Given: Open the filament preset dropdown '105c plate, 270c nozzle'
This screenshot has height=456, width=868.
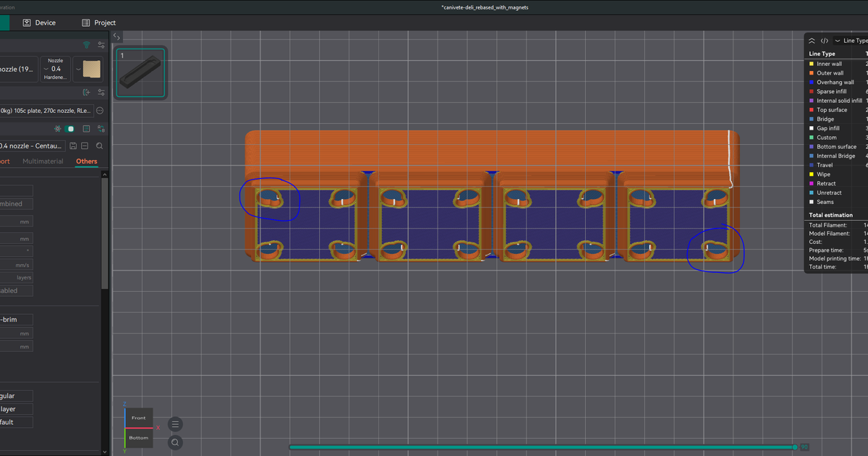Looking at the screenshot, I should (x=46, y=111).
